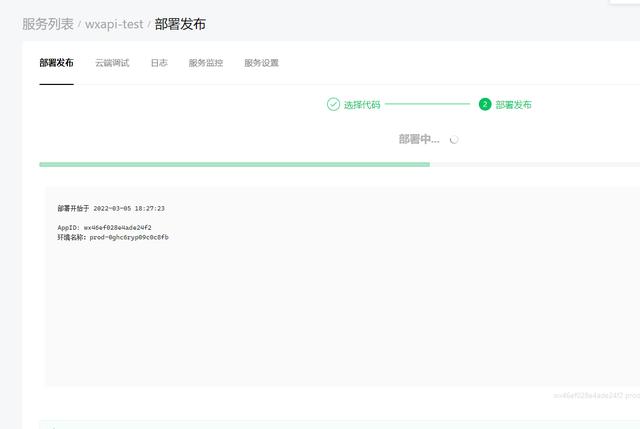640x429 pixels.
Task: Click the step 2 circle icon
Action: (x=485, y=104)
